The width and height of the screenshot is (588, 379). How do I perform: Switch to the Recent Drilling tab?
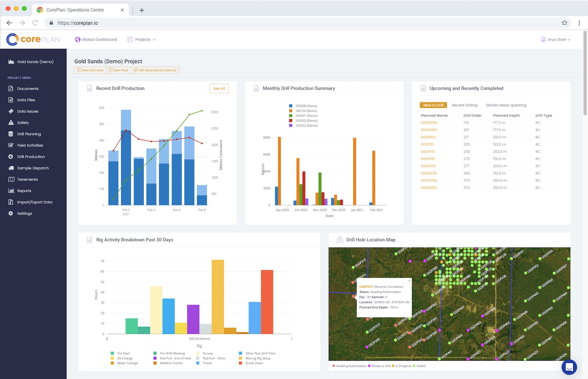(x=465, y=105)
